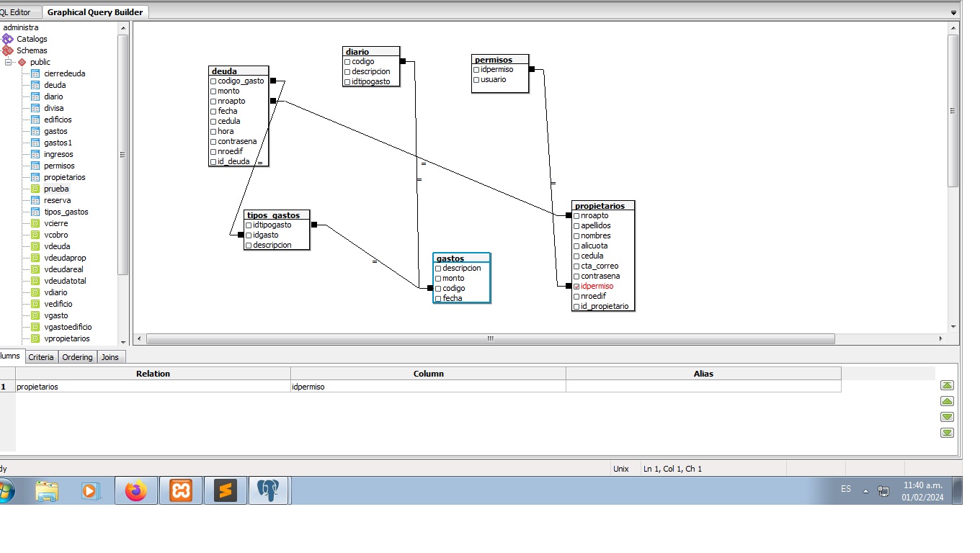Click the Catalogs node icon
The height and width of the screenshot is (553, 980).
pyautogui.click(x=8, y=39)
